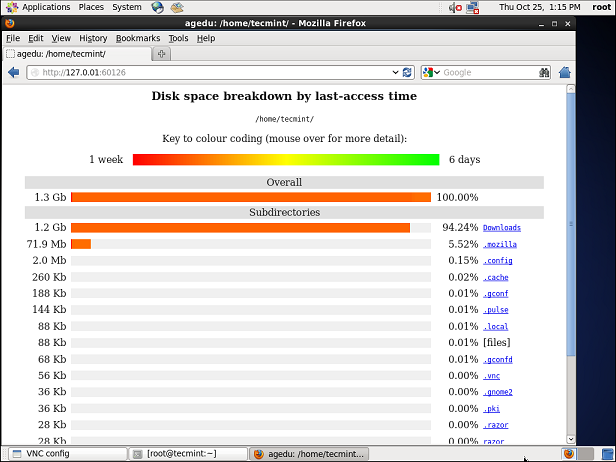Switch to VNC config taskbar window
Image resolution: width=616 pixels, height=462 pixels.
coord(68,454)
